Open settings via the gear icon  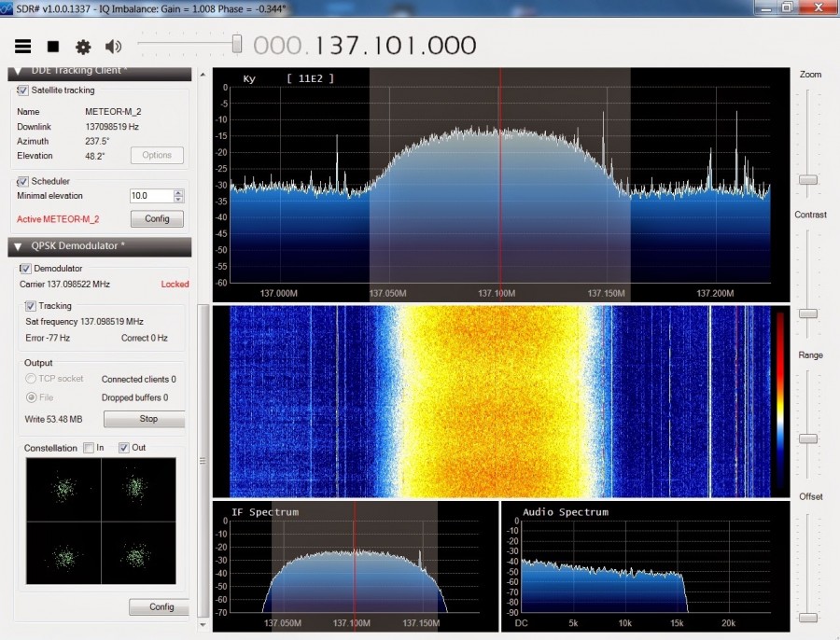click(83, 46)
